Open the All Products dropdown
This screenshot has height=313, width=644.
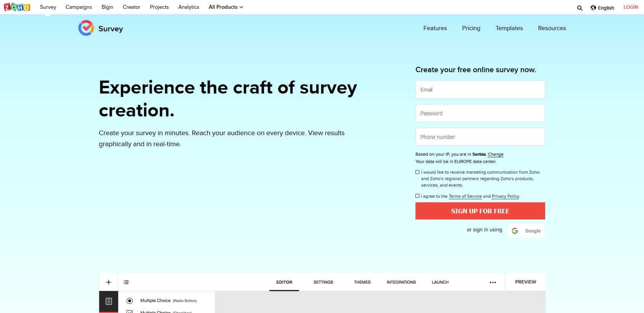tap(225, 7)
